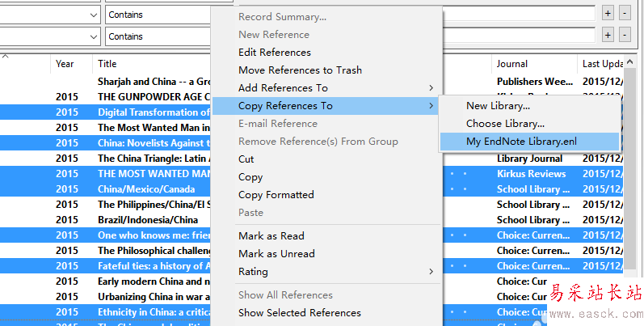Sort by the Journal column header

(512, 64)
